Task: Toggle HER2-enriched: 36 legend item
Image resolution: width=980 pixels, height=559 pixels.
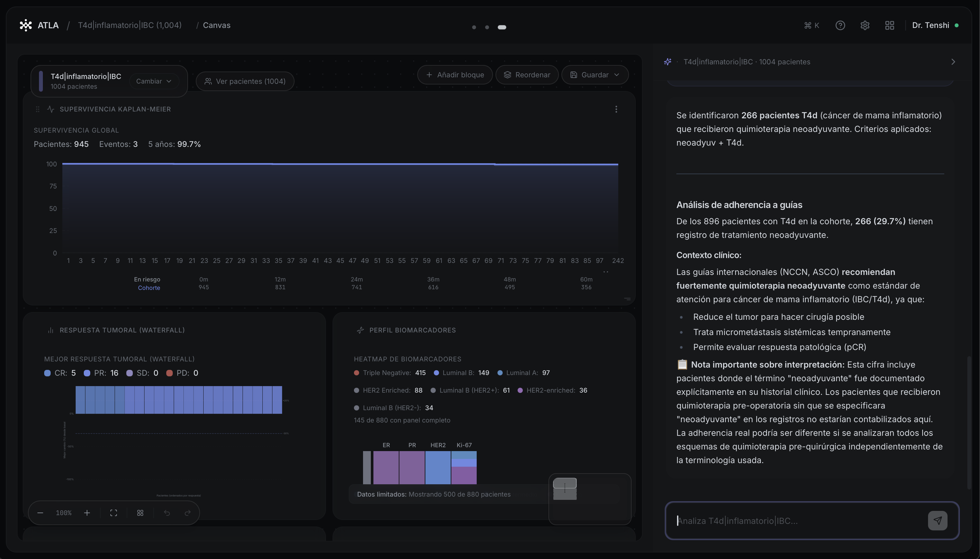Action: [552, 390]
